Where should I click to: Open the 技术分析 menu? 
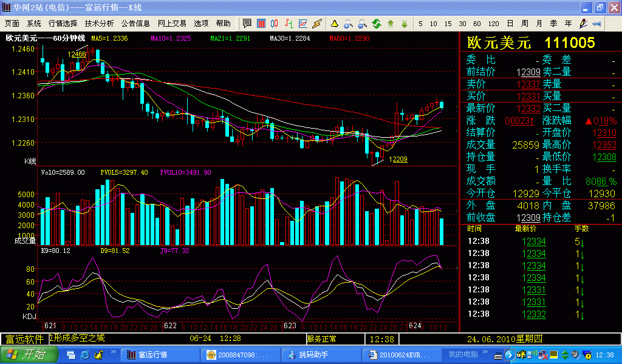pos(99,24)
